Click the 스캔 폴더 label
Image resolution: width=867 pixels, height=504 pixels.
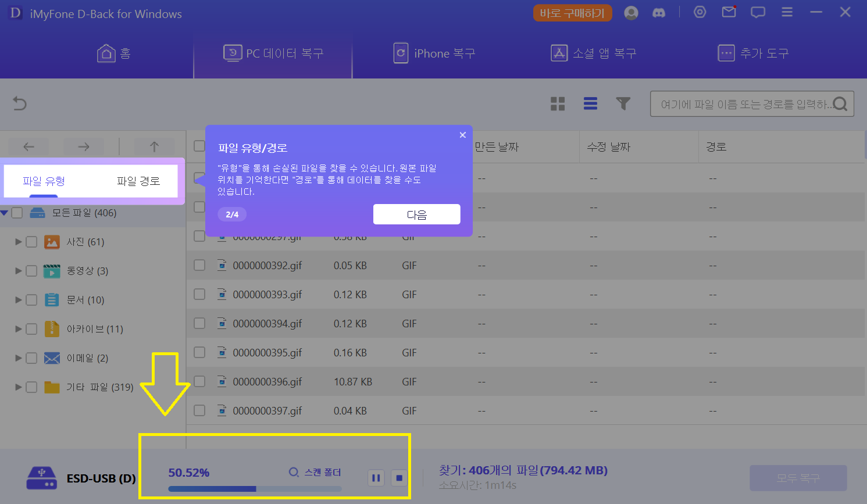322,472
